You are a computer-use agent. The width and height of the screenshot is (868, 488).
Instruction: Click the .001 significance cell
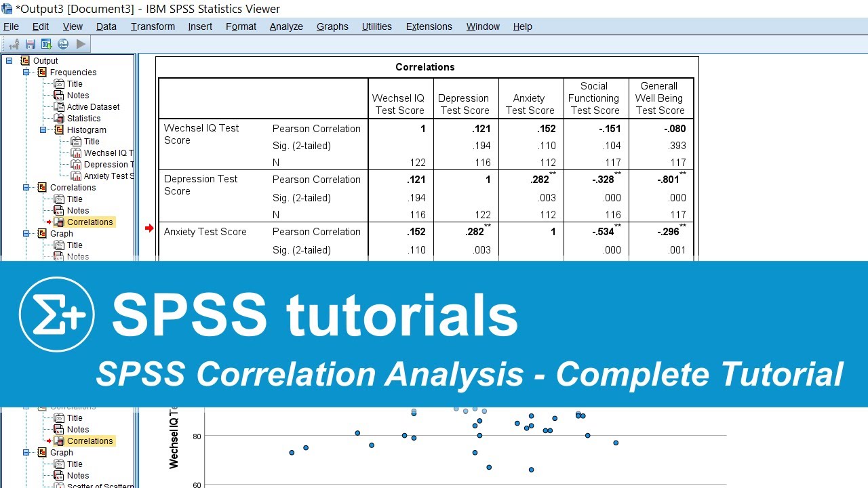[677, 250]
